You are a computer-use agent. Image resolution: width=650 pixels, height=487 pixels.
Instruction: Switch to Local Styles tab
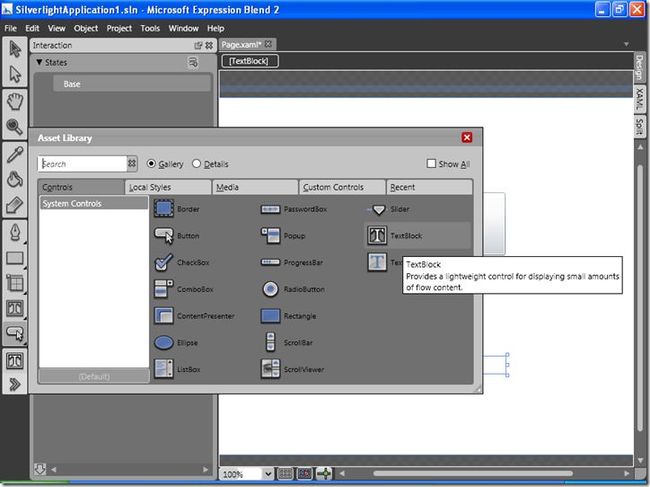[168, 187]
